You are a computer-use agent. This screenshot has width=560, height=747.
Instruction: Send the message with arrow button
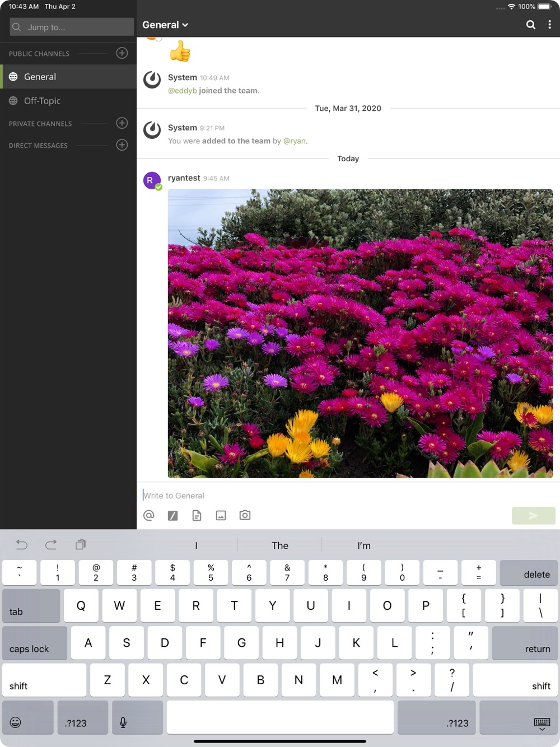533,516
